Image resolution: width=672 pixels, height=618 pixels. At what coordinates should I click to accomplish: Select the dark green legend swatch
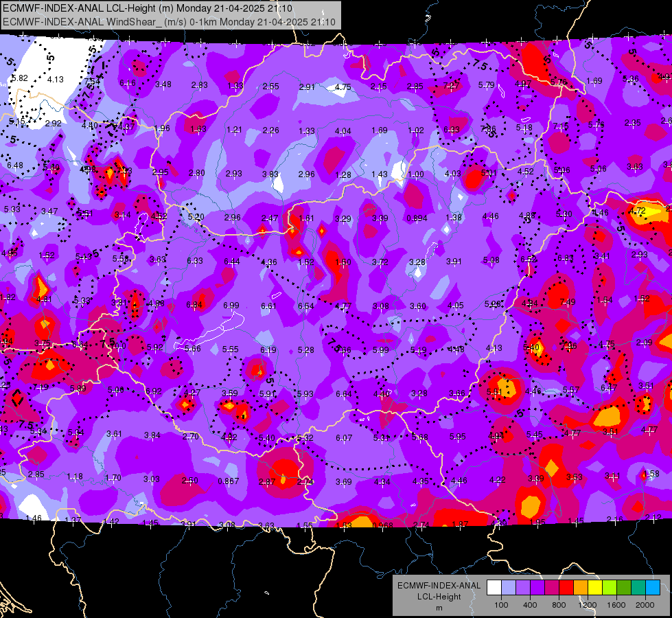coord(623,588)
